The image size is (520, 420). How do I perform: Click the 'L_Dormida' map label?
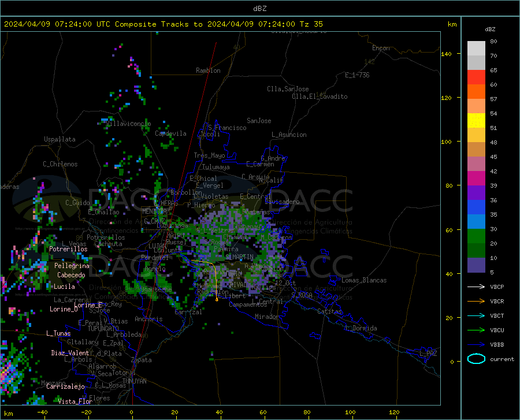(x=361, y=328)
